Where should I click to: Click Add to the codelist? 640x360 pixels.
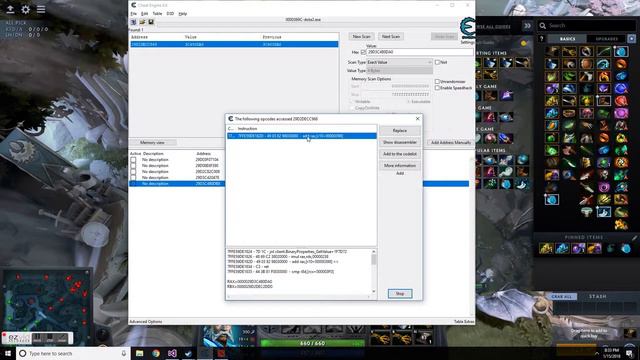pyautogui.click(x=400, y=154)
